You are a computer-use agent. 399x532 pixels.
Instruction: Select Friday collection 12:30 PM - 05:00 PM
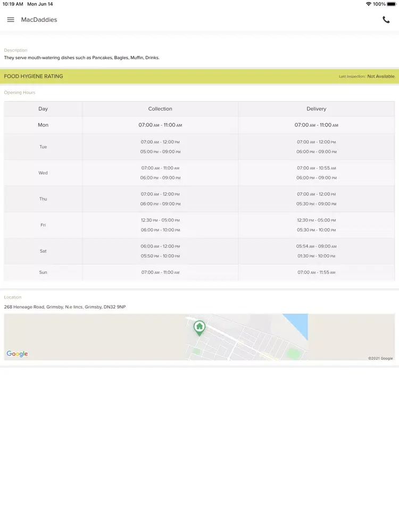tap(160, 220)
